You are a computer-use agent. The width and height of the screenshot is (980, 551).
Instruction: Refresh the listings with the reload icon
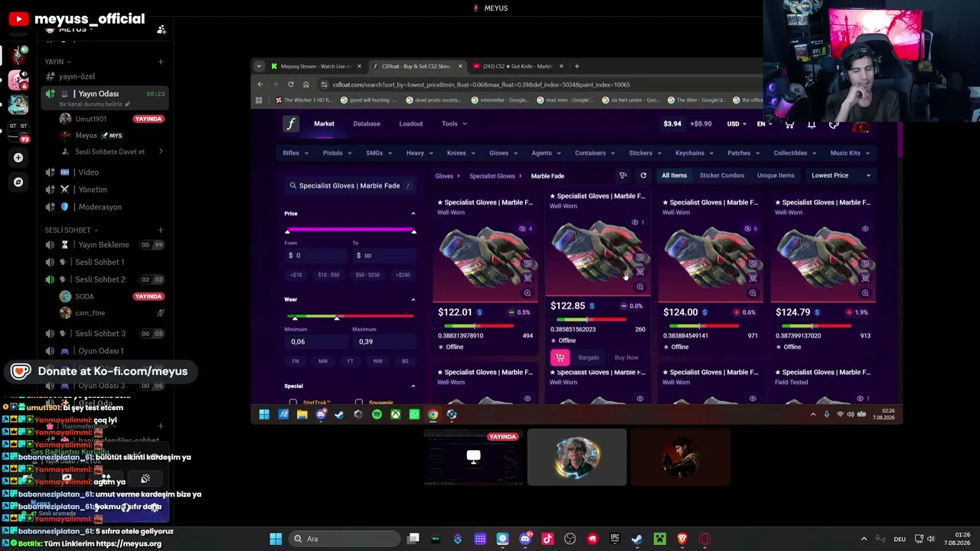[643, 175]
